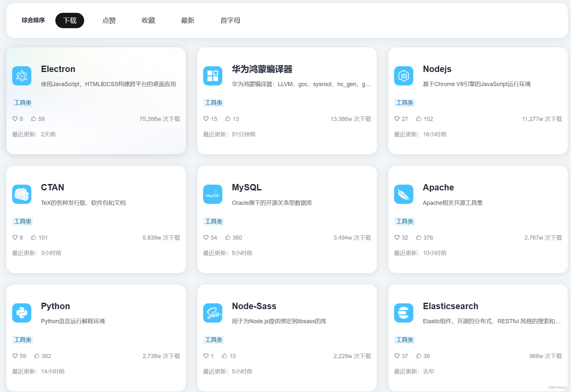Click the 工具类 tag on Node-Sass card
Screen dimensions: 571x392
coord(214,340)
